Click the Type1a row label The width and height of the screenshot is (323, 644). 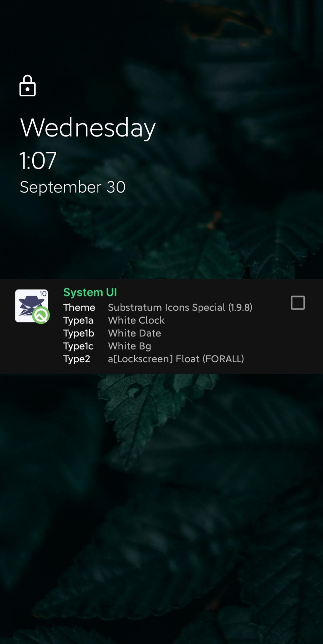click(78, 321)
